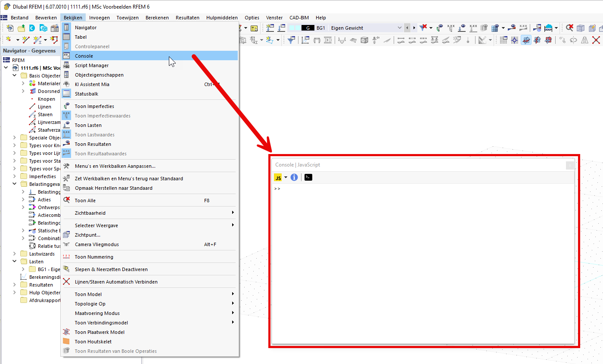Click the black G load case color swatch
This screenshot has width=603, height=364.
[x=308, y=28]
